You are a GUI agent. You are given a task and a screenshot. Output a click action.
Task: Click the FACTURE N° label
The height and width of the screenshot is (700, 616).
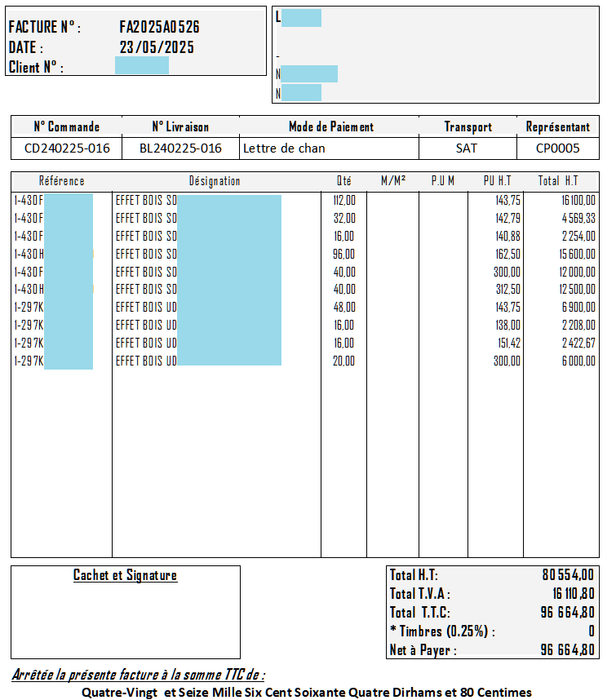click(x=45, y=27)
